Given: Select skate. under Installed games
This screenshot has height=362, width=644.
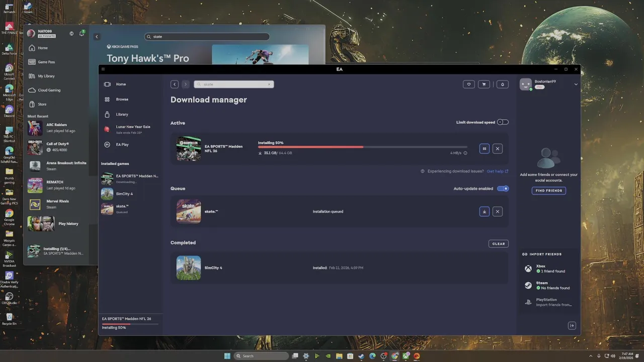Looking at the screenshot, I should tap(131, 209).
